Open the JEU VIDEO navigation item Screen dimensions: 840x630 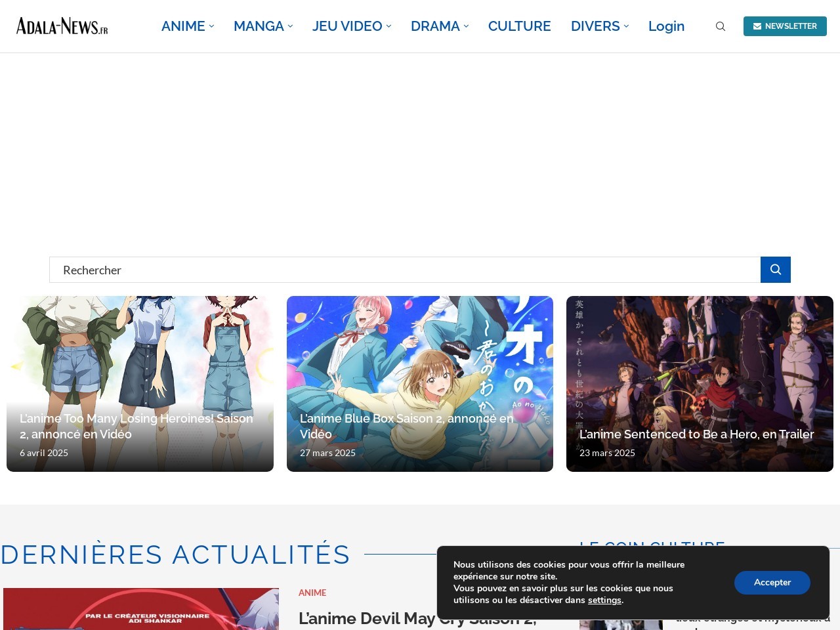point(347,26)
